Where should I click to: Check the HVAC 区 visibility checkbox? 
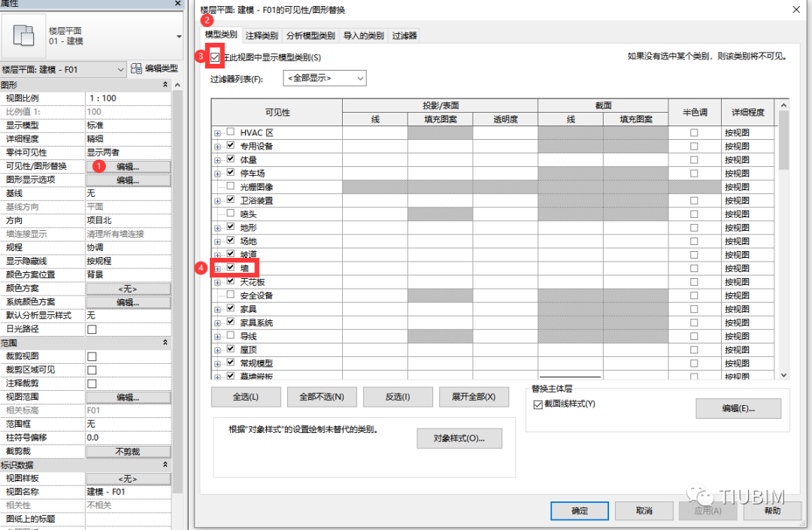tap(231, 132)
